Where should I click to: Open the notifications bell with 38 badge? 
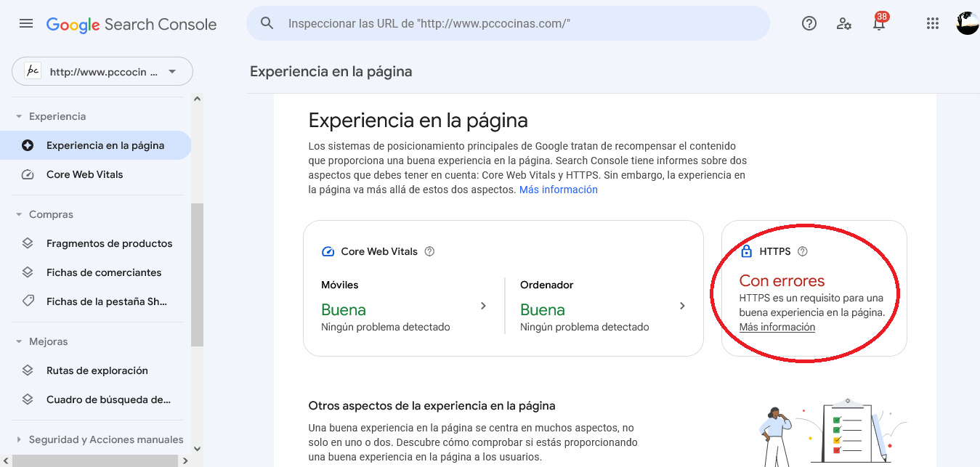879,22
